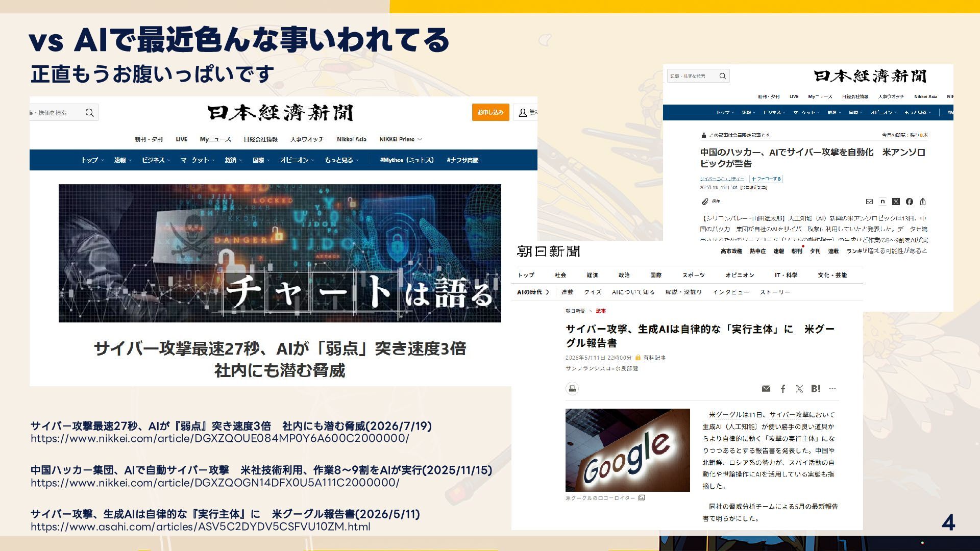Open the three-dot more options in Asahi article
The width and height of the screenshot is (980, 551).
point(832,389)
